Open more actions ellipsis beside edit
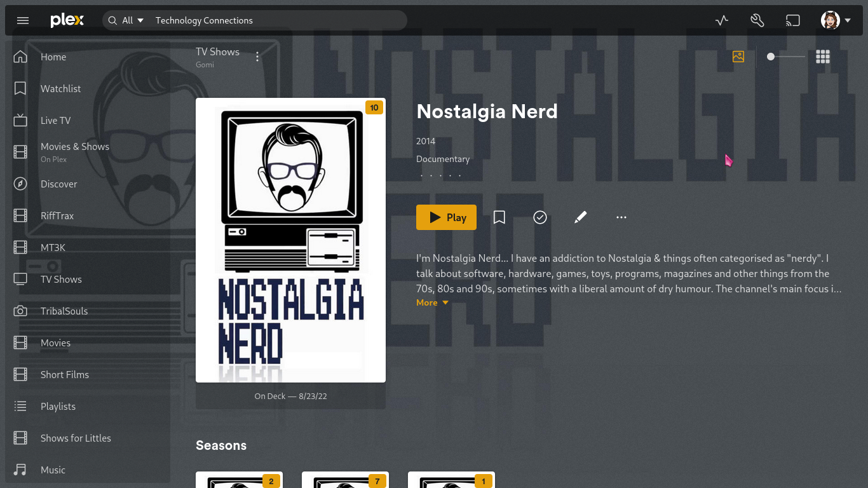The width and height of the screenshot is (868, 488). [621, 217]
